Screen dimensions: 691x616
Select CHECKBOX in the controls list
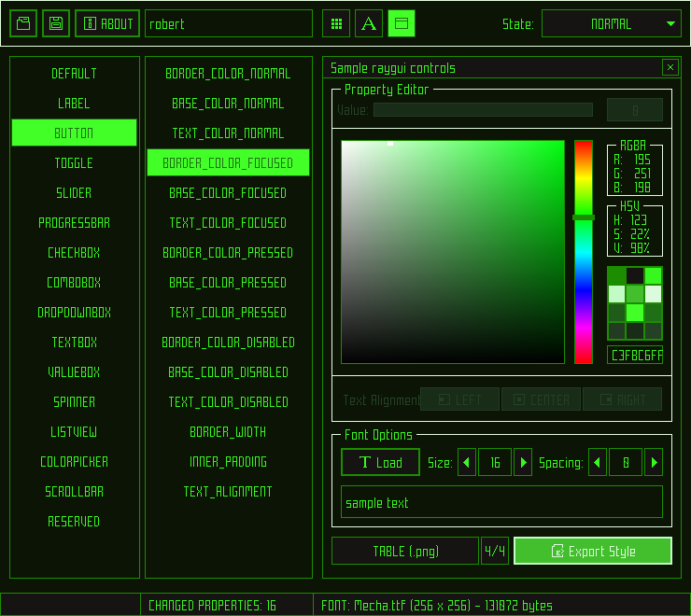[74, 253]
